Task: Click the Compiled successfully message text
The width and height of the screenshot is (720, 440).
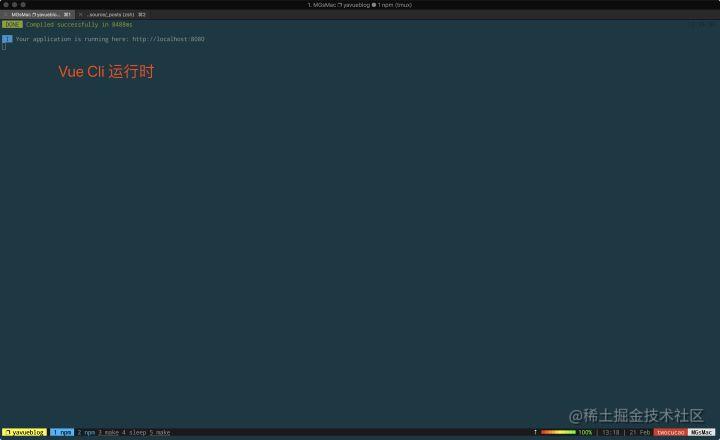Action: pos(79,24)
